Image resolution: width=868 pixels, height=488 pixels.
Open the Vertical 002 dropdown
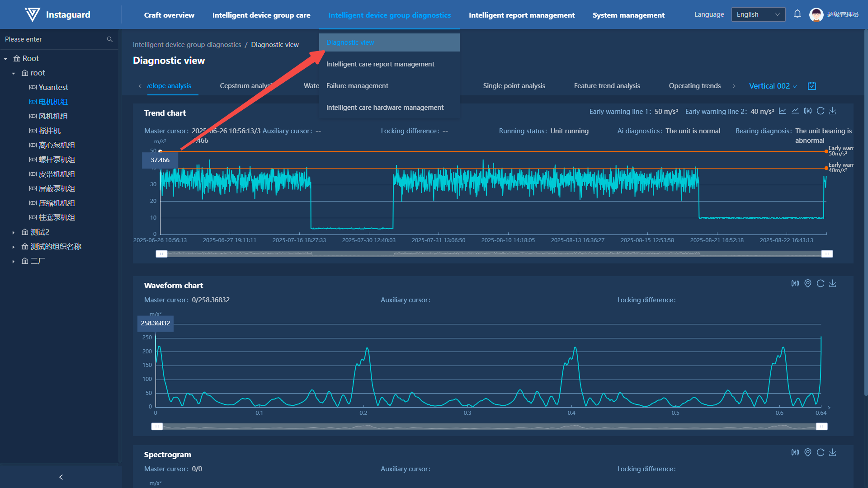(773, 86)
